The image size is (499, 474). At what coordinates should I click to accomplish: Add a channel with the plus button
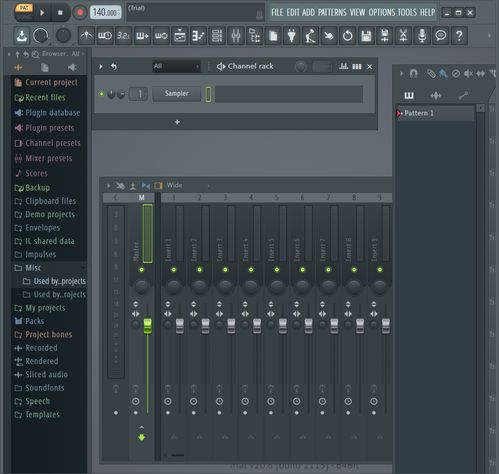[177, 122]
